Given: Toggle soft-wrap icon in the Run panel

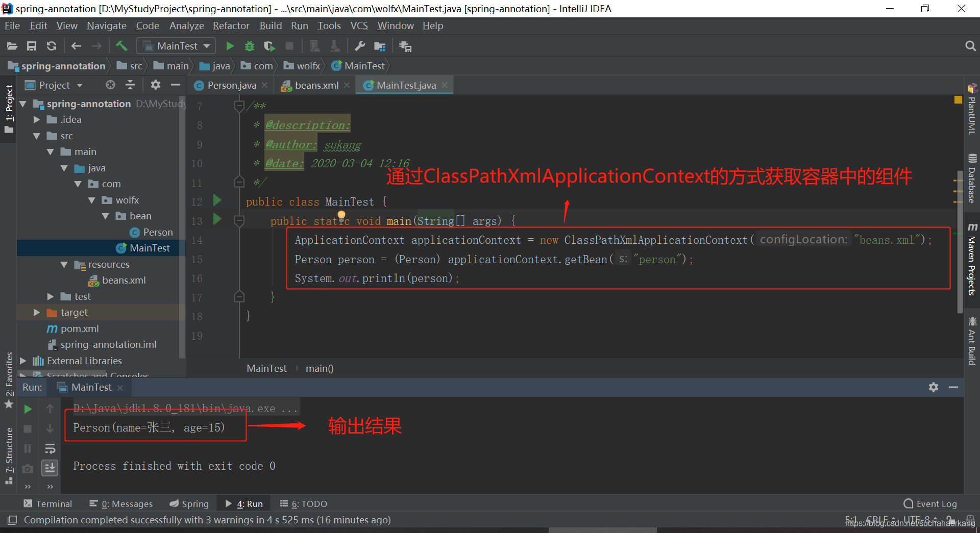Looking at the screenshot, I should coord(50,449).
